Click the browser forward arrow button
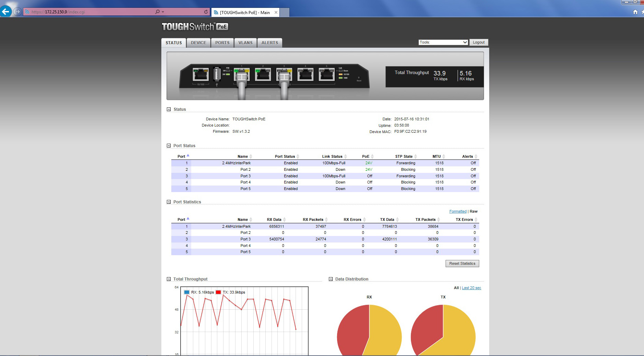644x356 pixels. [17, 12]
